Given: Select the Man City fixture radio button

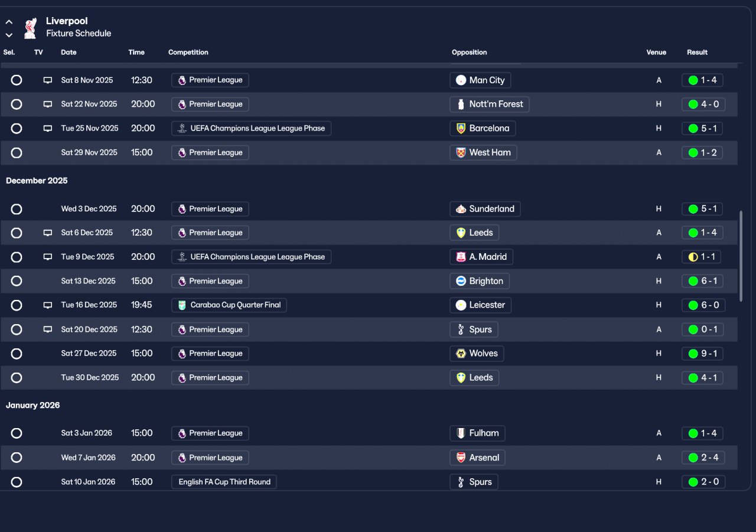Looking at the screenshot, I should pyautogui.click(x=17, y=80).
